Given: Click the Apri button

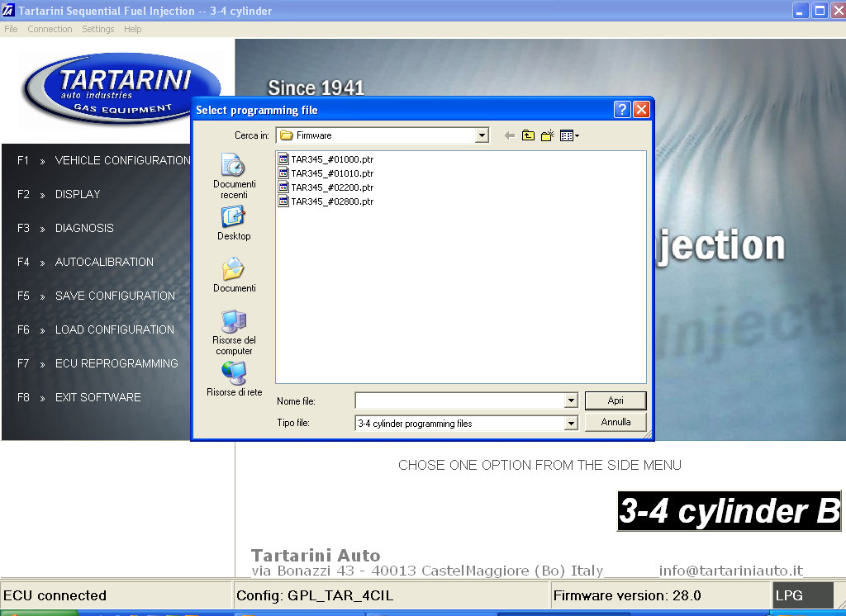Looking at the screenshot, I should pyautogui.click(x=615, y=400).
